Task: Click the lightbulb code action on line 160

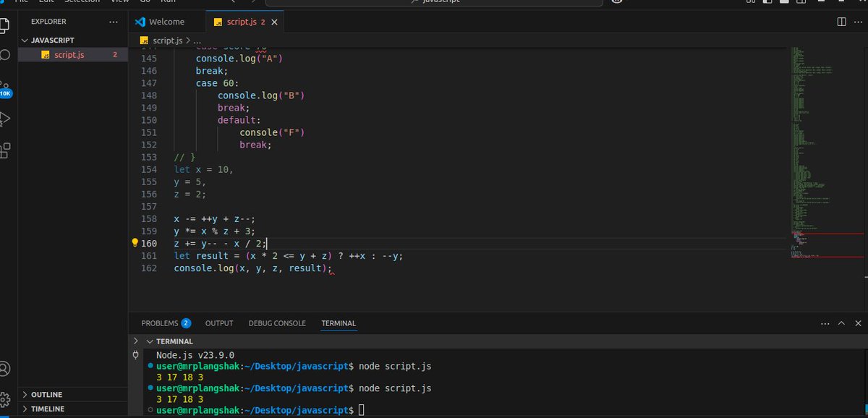Action: 135,243
